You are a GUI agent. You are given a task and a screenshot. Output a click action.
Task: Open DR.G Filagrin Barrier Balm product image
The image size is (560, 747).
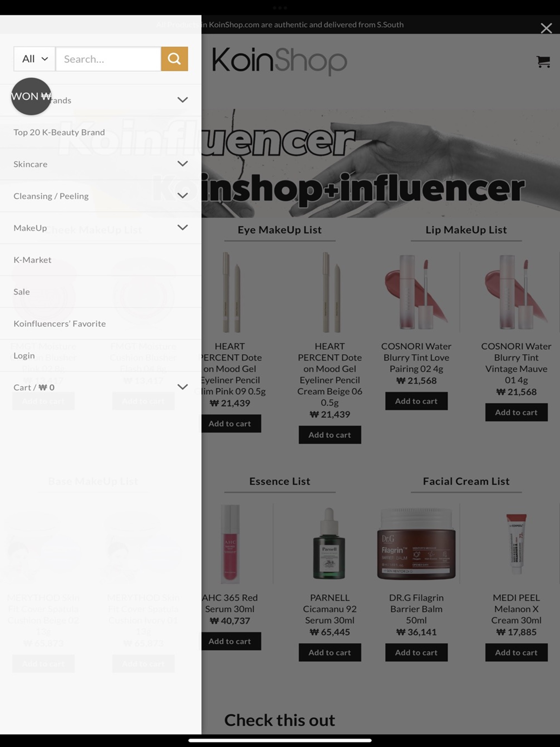(x=416, y=544)
